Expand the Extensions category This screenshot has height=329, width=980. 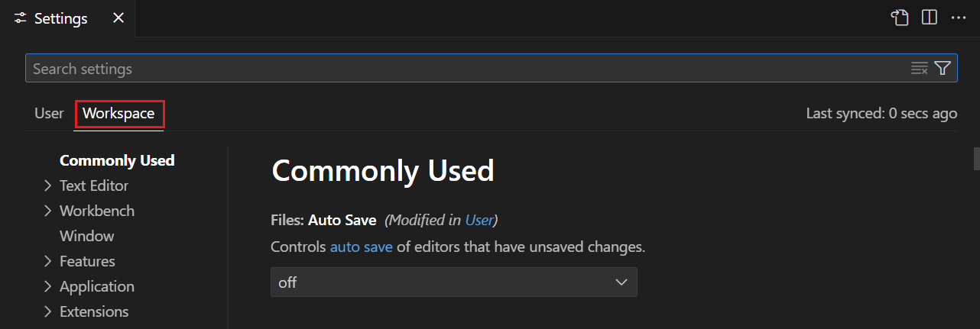(47, 311)
